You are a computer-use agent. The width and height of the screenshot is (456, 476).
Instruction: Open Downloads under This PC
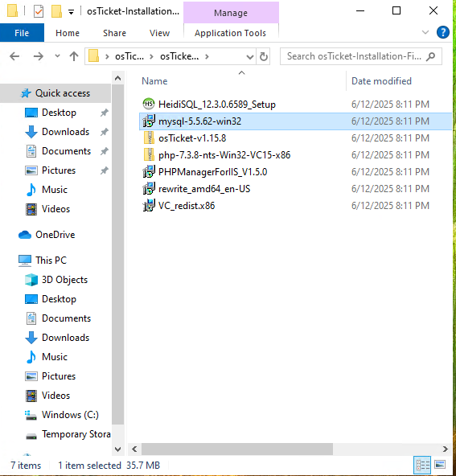pos(65,338)
